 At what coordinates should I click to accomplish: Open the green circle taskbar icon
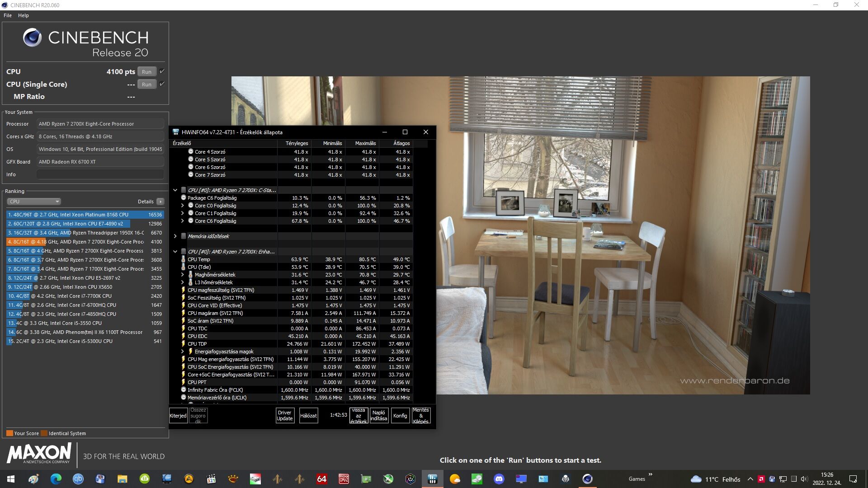click(x=144, y=479)
